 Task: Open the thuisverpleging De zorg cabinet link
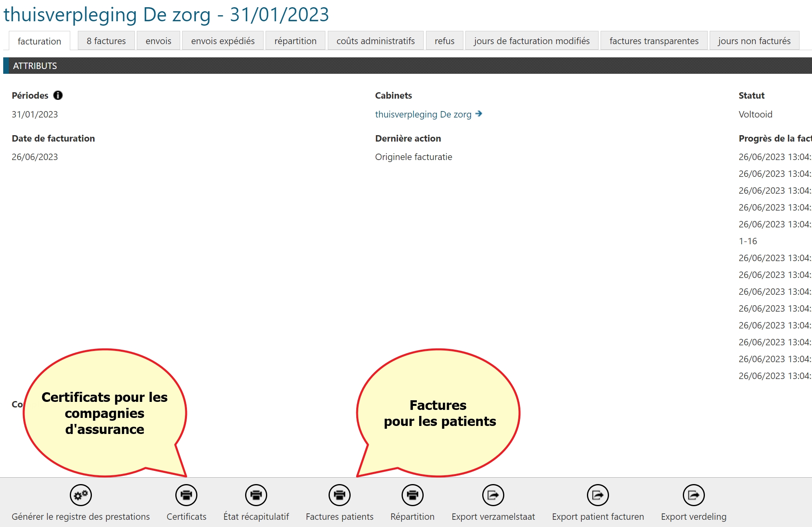coord(423,114)
